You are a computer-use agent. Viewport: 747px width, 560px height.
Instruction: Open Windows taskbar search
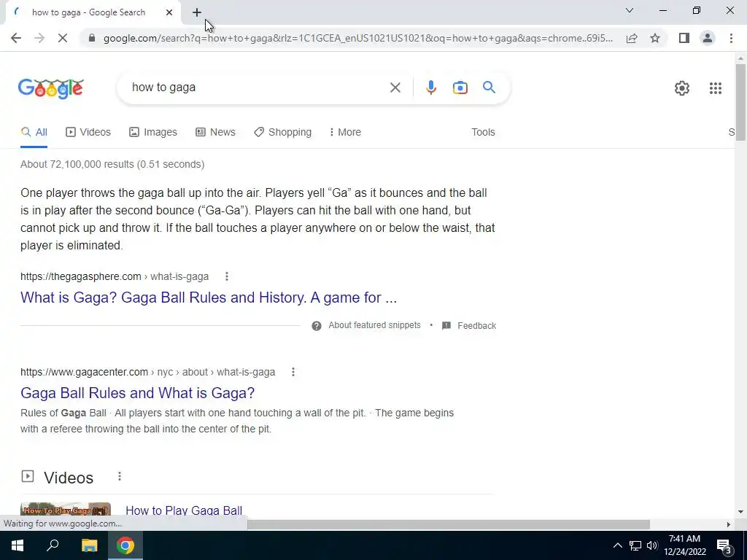tap(53, 545)
